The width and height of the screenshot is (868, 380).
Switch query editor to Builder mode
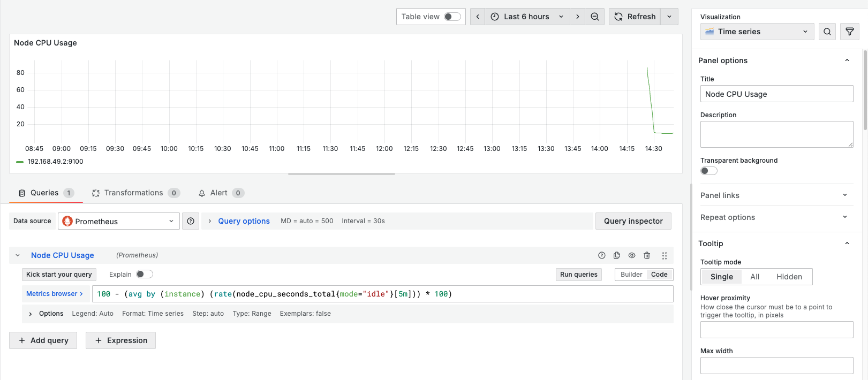click(x=631, y=275)
